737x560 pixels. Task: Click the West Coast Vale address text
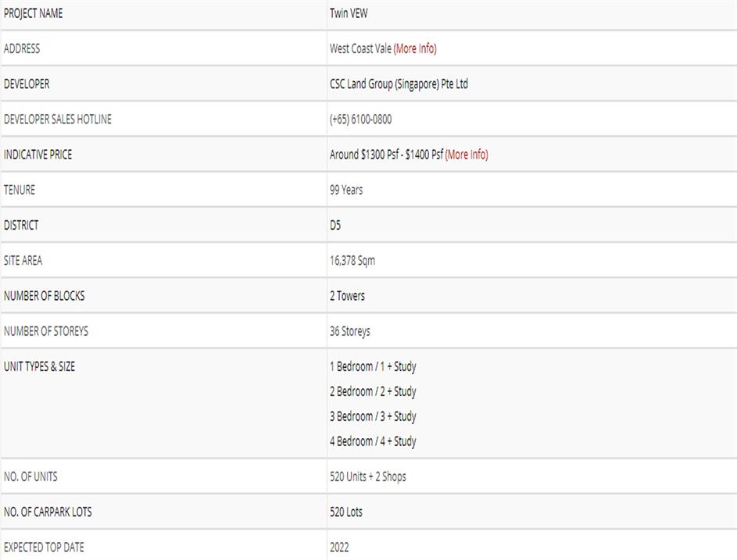[360, 48]
